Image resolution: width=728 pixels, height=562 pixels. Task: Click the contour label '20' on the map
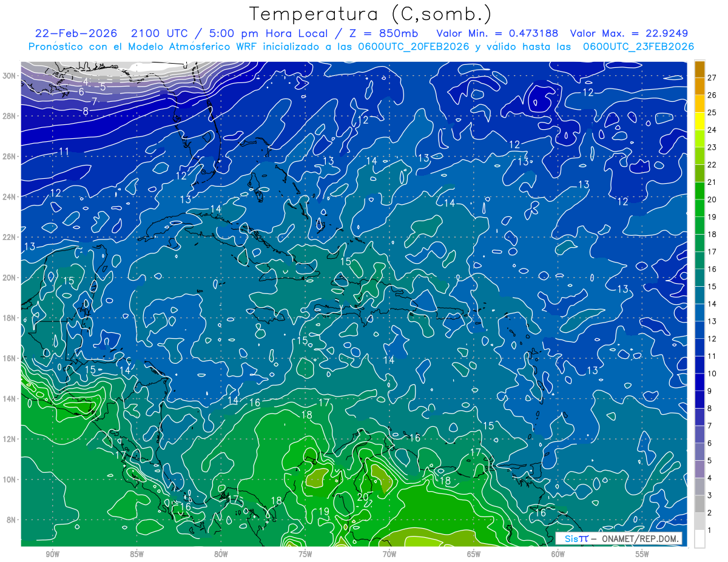coord(362,497)
